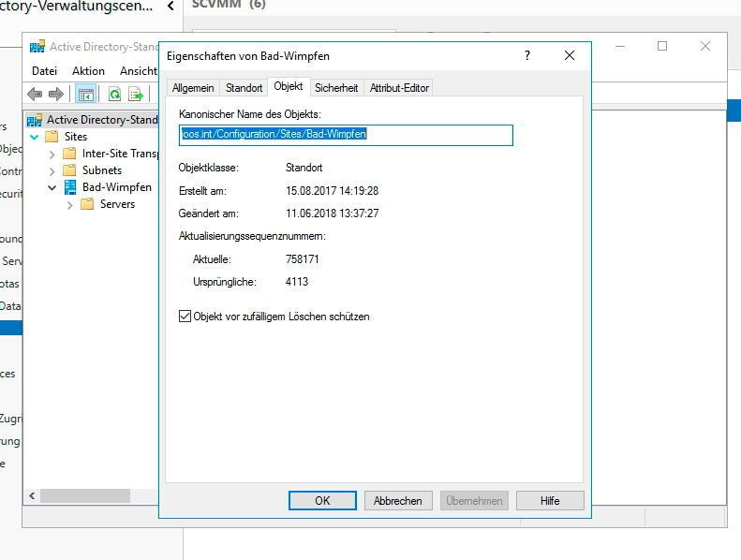Image resolution: width=741 pixels, height=560 pixels.
Task: Click the Back arrow toolbar icon
Action: 35,94
